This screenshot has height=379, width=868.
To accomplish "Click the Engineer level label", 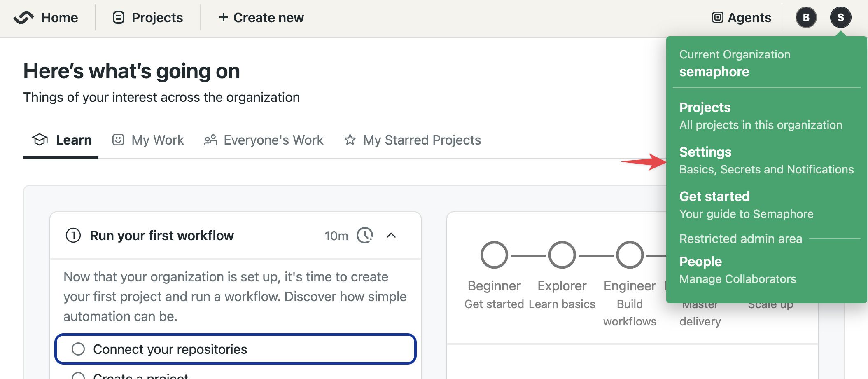I will coord(630,286).
